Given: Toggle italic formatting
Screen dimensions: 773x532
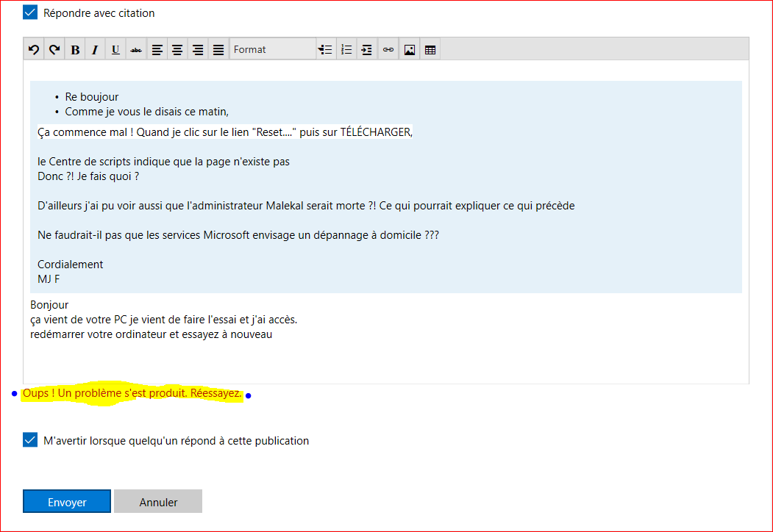Looking at the screenshot, I should pos(95,49).
